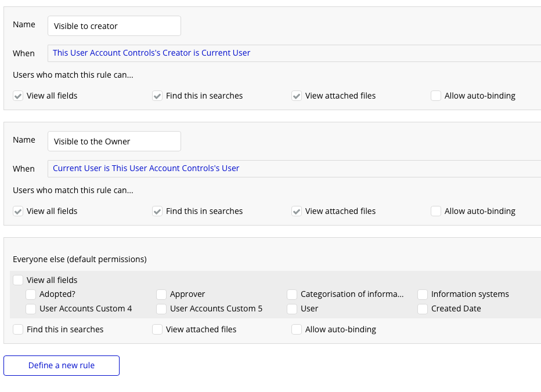The width and height of the screenshot is (541, 392).
Task: Check View all fields for everyone else
Action: pos(18,280)
